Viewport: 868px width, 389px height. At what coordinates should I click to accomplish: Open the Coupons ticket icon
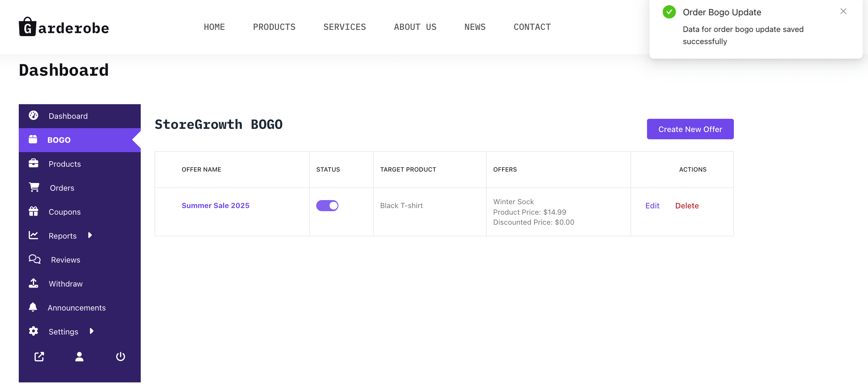(33, 211)
